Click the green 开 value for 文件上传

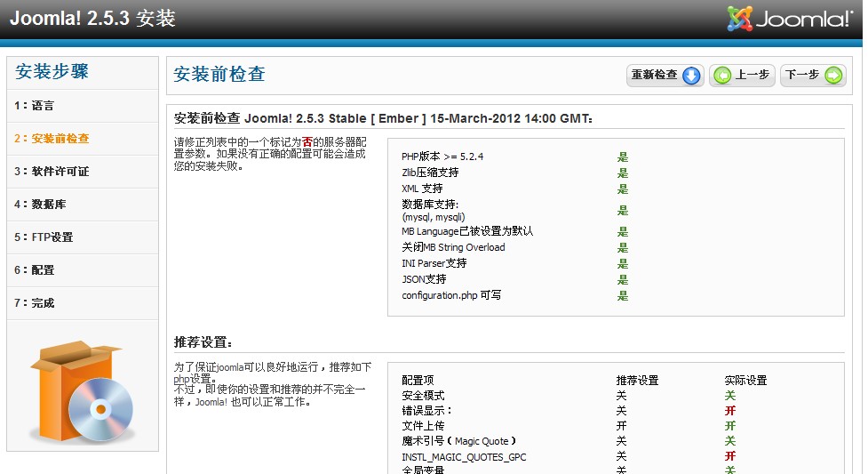click(730, 426)
